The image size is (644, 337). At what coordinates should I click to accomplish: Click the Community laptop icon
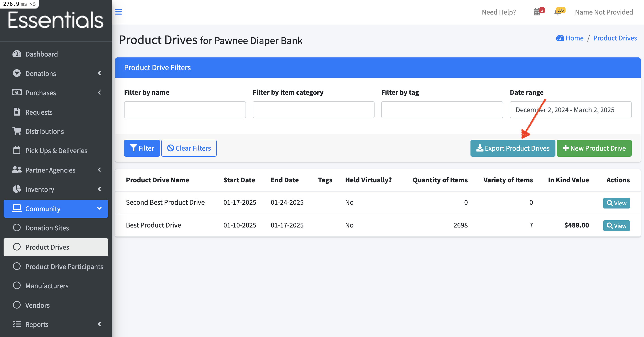(x=17, y=208)
